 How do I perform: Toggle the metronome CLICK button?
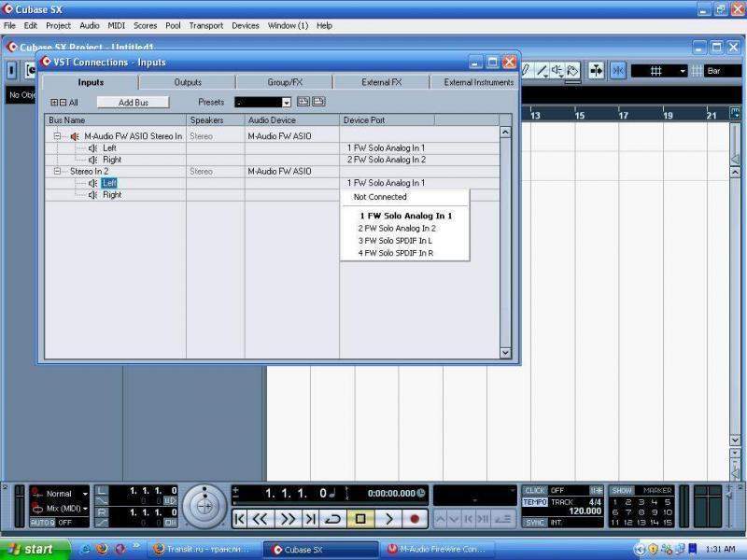point(534,490)
